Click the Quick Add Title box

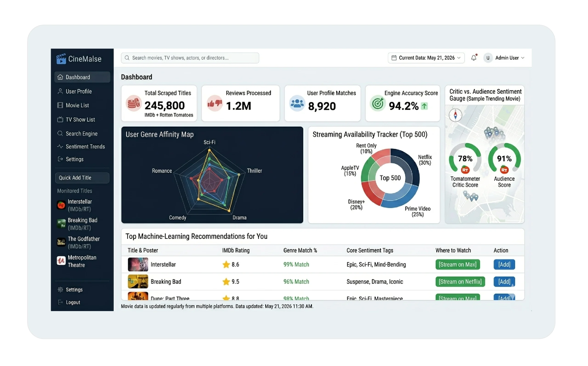pyautogui.click(x=82, y=178)
